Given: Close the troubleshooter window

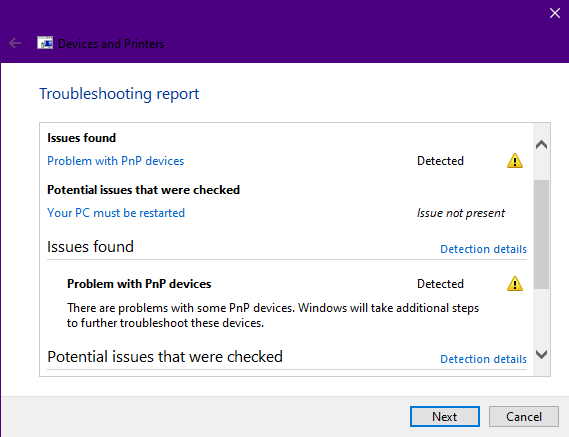Looking at the screenshot, I should (554, 13).
